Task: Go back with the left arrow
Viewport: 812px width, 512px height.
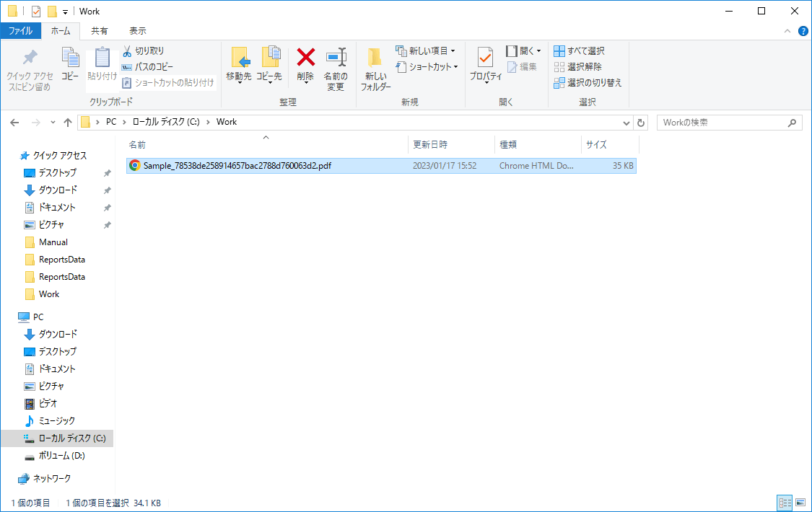Action: (14, 123)
